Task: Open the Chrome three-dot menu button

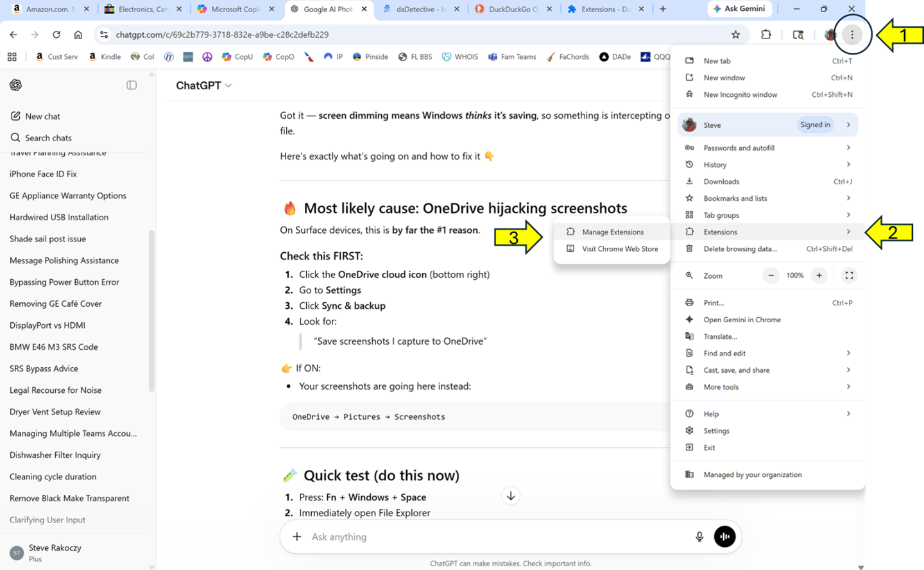Action: click(852, 35)
